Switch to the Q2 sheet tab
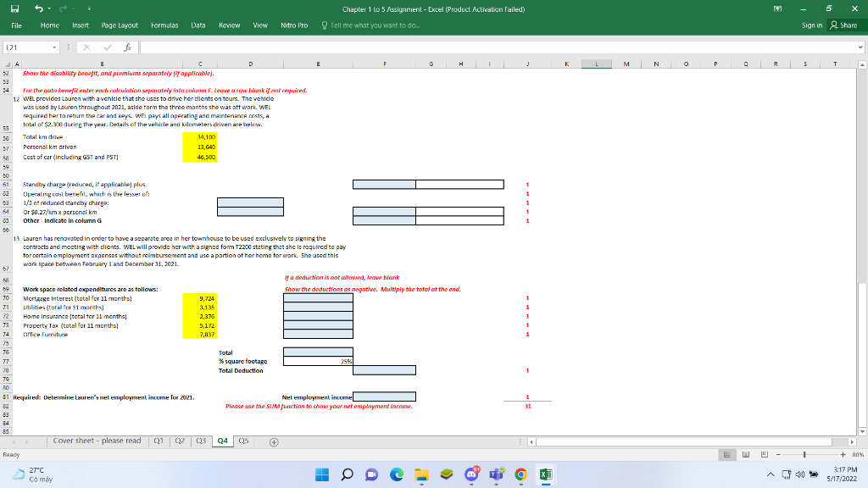This screenshot has width=868, height=488. click(180, 441)
